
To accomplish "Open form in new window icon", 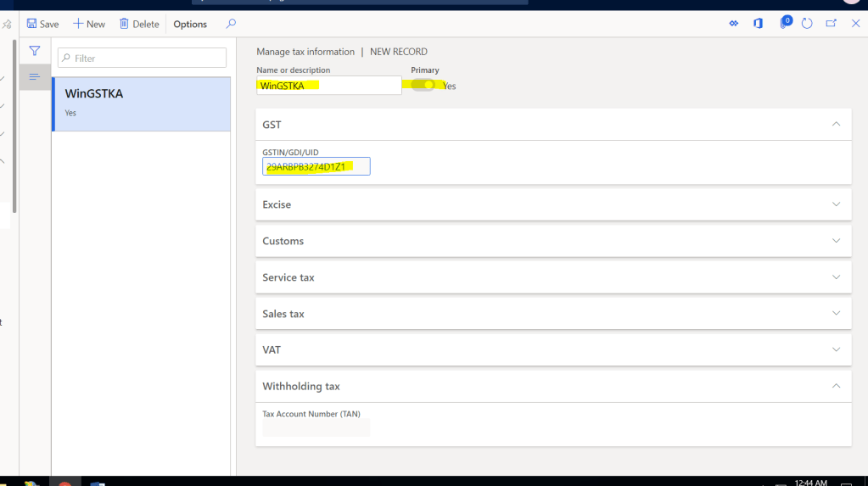I will click(x=832, y=24).
